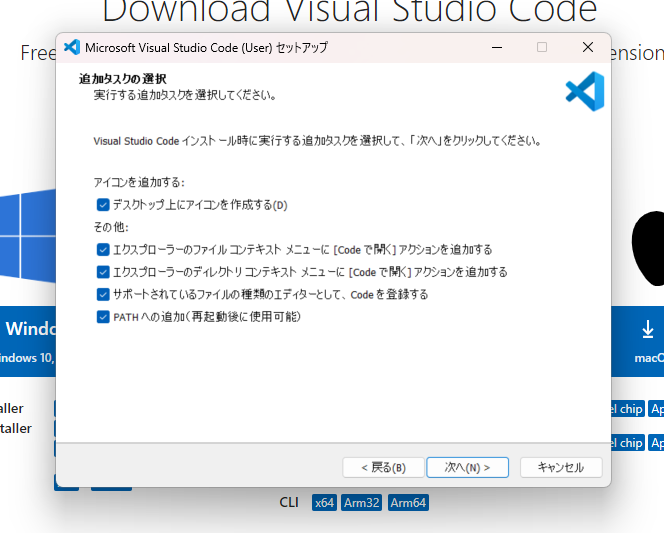The width and height of the screenshot is (664, 533).
Task: Click the 次へ(N) > button
Action: [468, 467]
